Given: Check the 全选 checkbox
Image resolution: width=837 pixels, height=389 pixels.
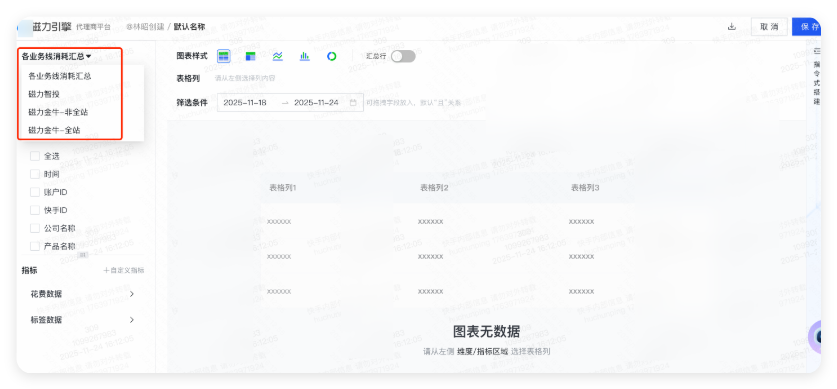Looking at the screenshot, I should (x=35, y=156).
